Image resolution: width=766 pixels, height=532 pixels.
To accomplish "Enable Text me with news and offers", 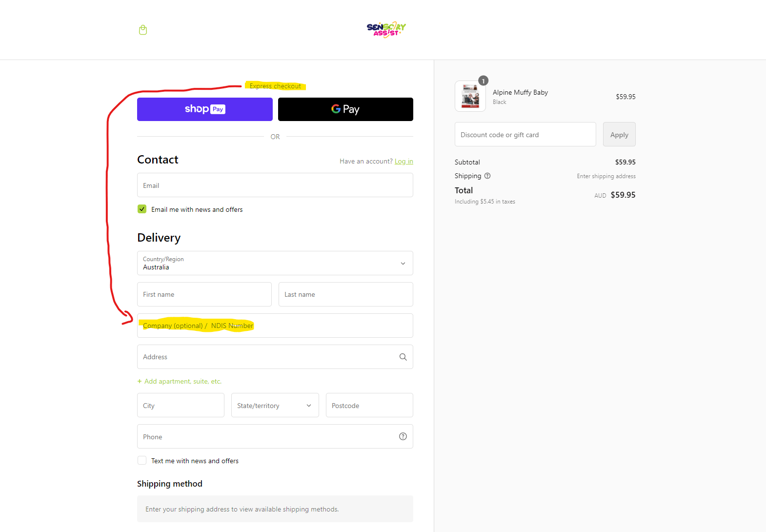I will (x=142, y=460).
